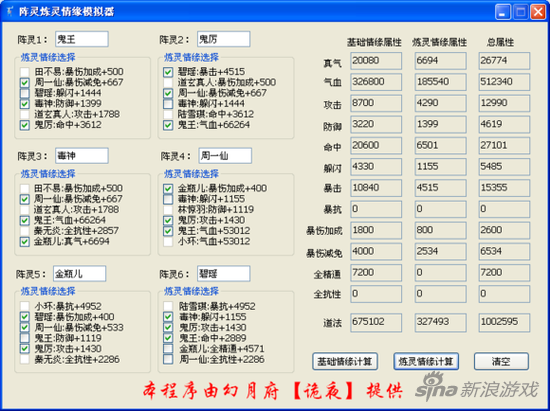Uncheck 碧瑶:暴伤加成+400 checkbox
This screenshot has width=550, height=411.
tap(25, 317)
